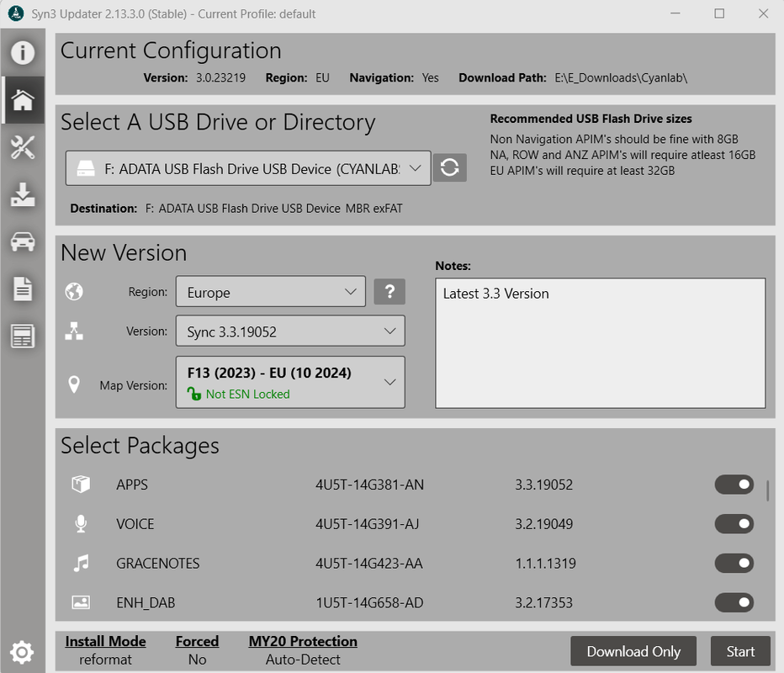Click the ENH_DAB file name 1U5T-14G658-AD
The image size is (784, 673).
(x=369, y=602)
